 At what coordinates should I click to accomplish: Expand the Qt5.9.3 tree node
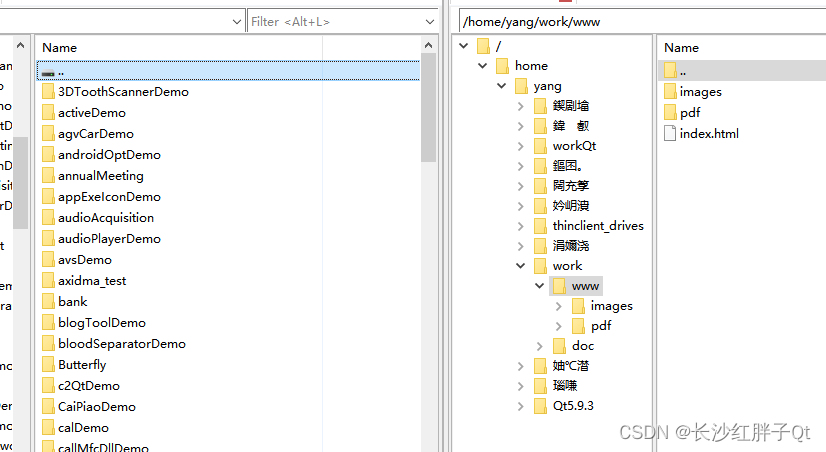point(520,406)
